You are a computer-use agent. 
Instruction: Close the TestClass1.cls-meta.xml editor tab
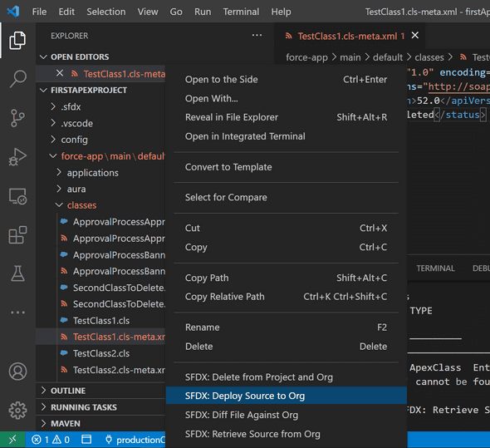click(414, 36)
